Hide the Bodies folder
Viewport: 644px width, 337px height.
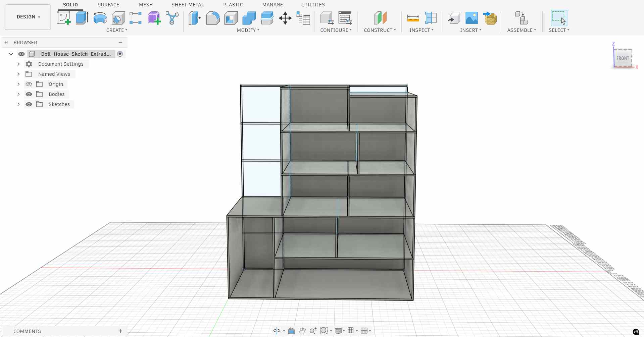point(29,94)
